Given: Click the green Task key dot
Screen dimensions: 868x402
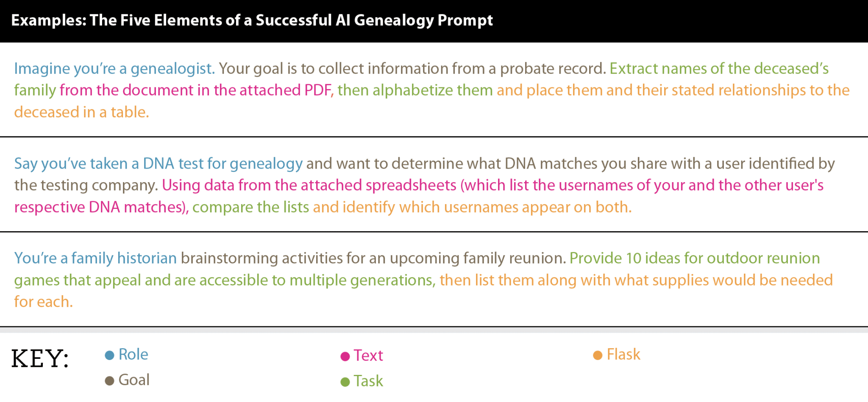Looking at the screenshot, I should (x=345, y=382).
